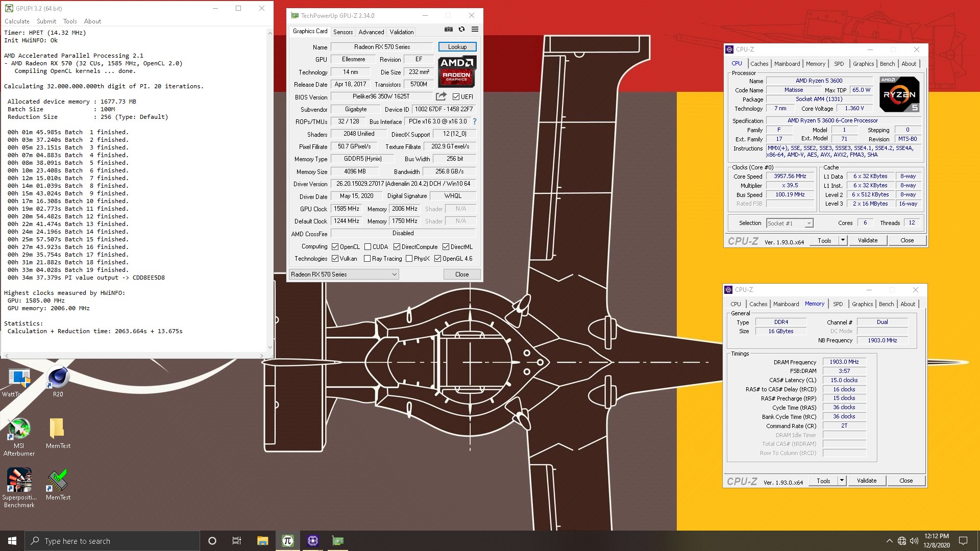Switch to Validation tab in GPU-Z
The image size is (980, 551).
coord(402,32)
